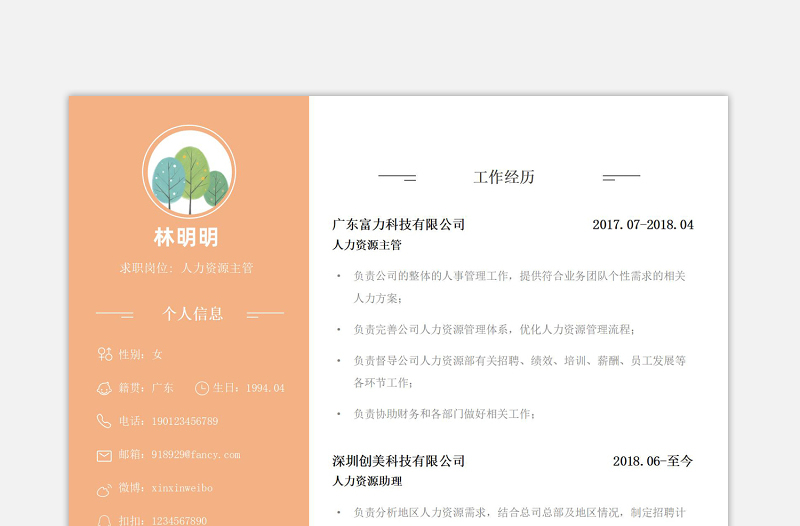Click bullet text 负责协助财务和各部门
800x526 pixels.
pos(445,414)
